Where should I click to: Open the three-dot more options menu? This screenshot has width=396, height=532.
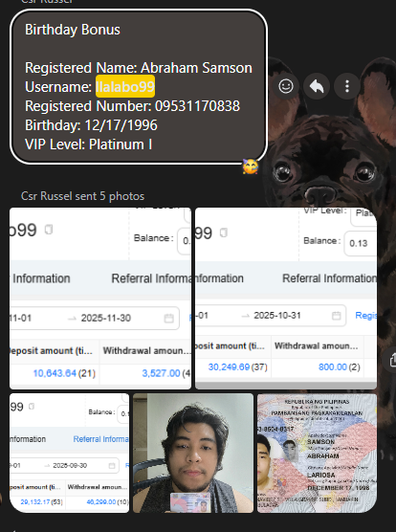coord(347,86)
